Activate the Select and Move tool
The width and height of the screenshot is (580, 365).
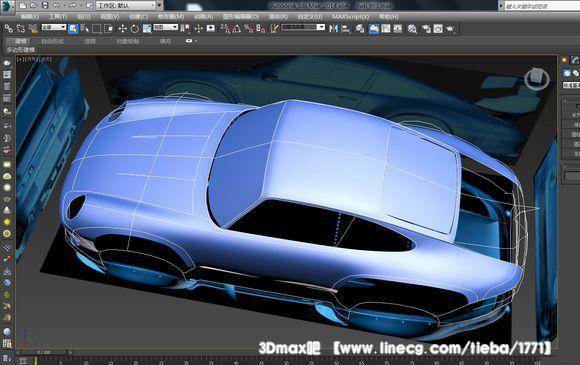tap(122, 28)
